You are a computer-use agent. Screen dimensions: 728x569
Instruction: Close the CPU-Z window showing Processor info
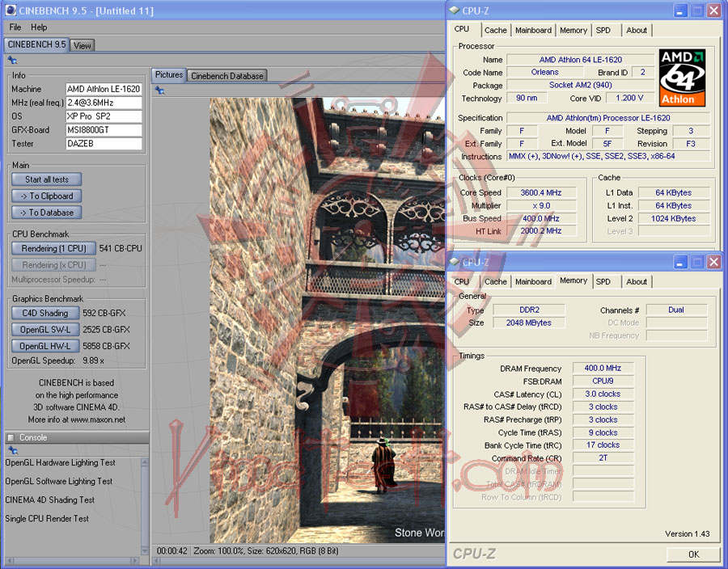tap(713, 11)
